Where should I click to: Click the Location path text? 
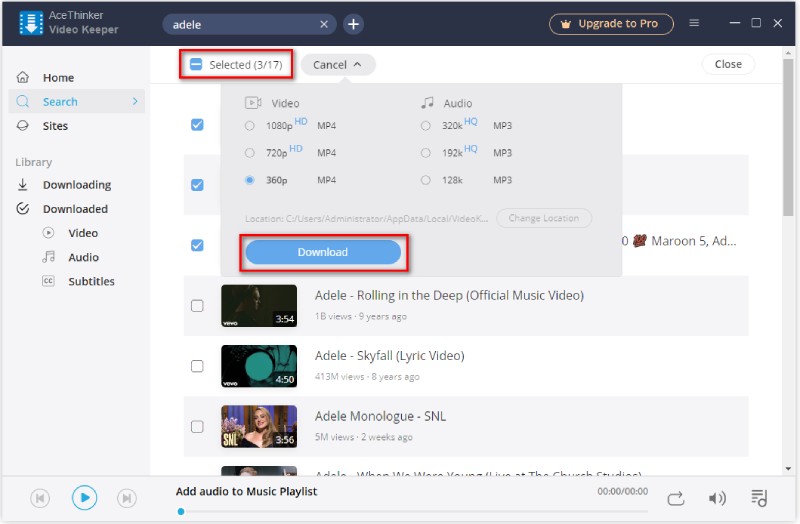[366, 218]
